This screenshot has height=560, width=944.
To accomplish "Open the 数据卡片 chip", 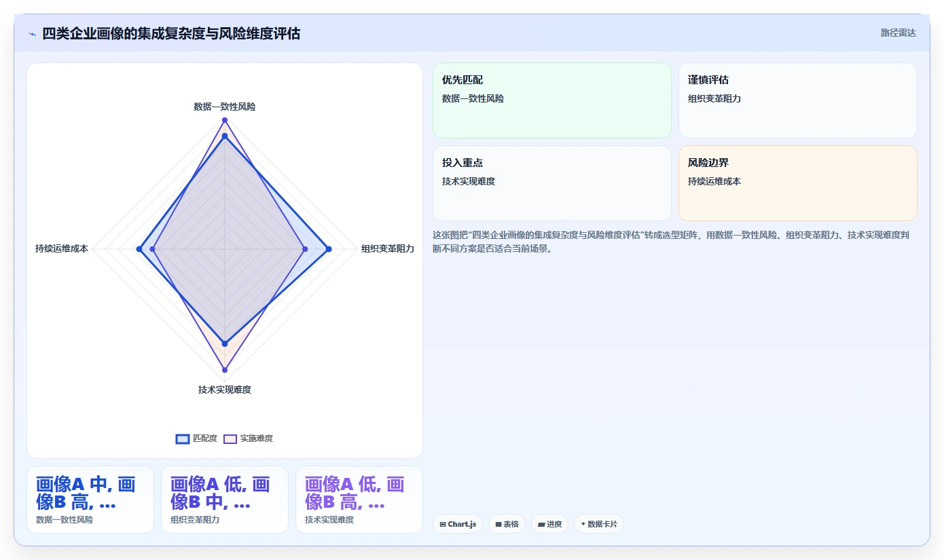I will pyautogui.click(x=599, y=524).
